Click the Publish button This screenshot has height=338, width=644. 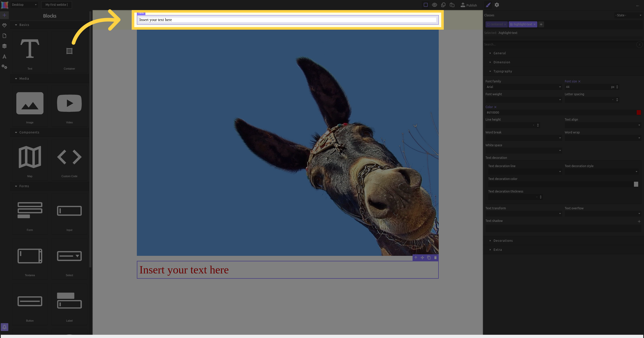(x=469, y=5)
